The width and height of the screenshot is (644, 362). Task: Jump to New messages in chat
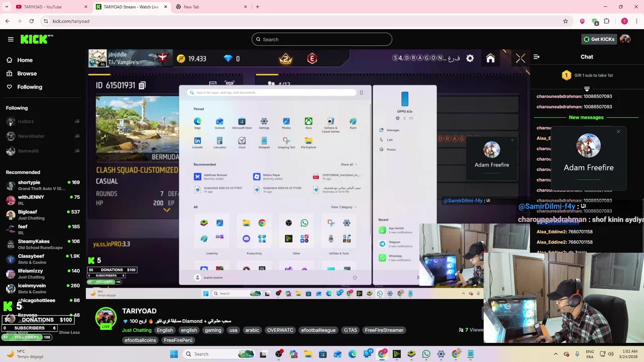click(x=586, y=117)
